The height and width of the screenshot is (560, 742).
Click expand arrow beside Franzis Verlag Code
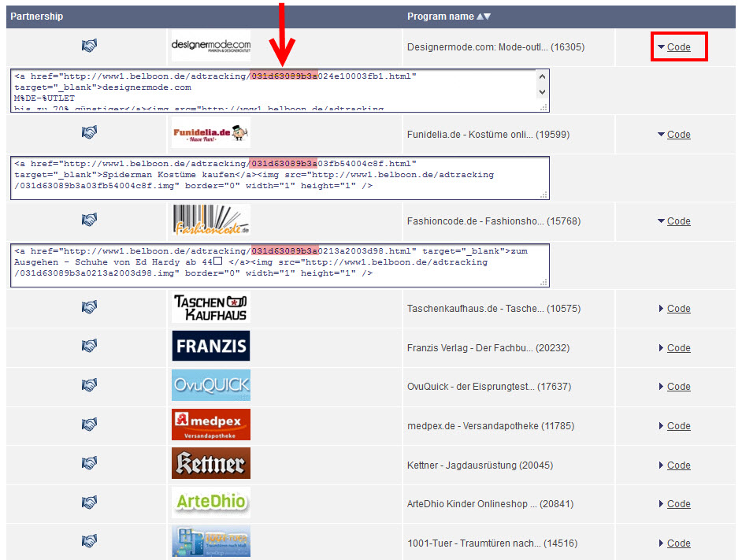click(x=661, y=348)
